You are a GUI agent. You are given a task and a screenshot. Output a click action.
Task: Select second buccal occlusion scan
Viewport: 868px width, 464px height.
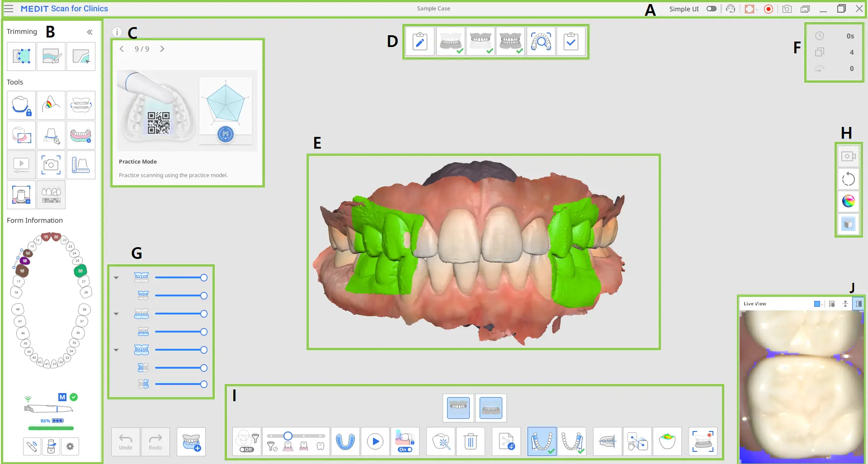coord(572,442)
